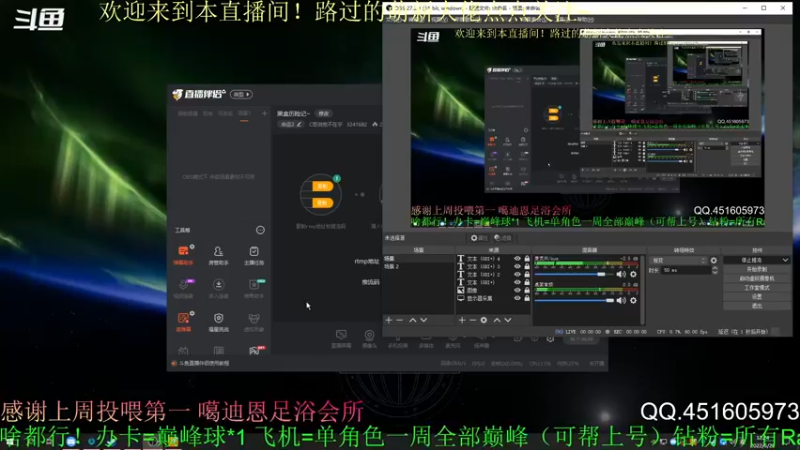The height and width of the screenshot is (450, 800).
Task: Remove the selected source with the minus icon
Action: (472, 320)
